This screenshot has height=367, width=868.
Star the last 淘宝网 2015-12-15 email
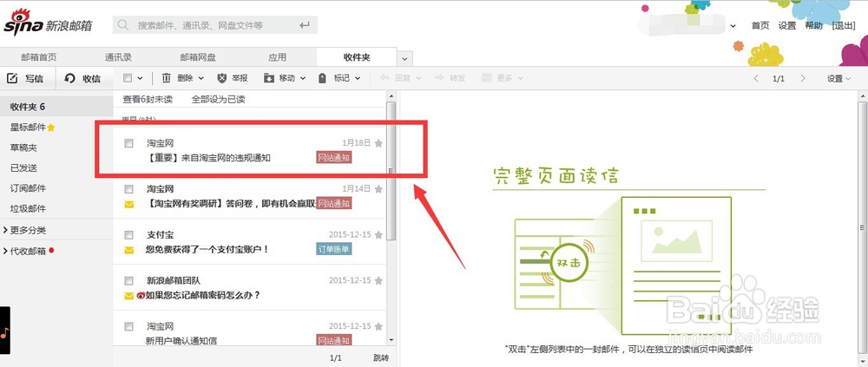(378, 326)
